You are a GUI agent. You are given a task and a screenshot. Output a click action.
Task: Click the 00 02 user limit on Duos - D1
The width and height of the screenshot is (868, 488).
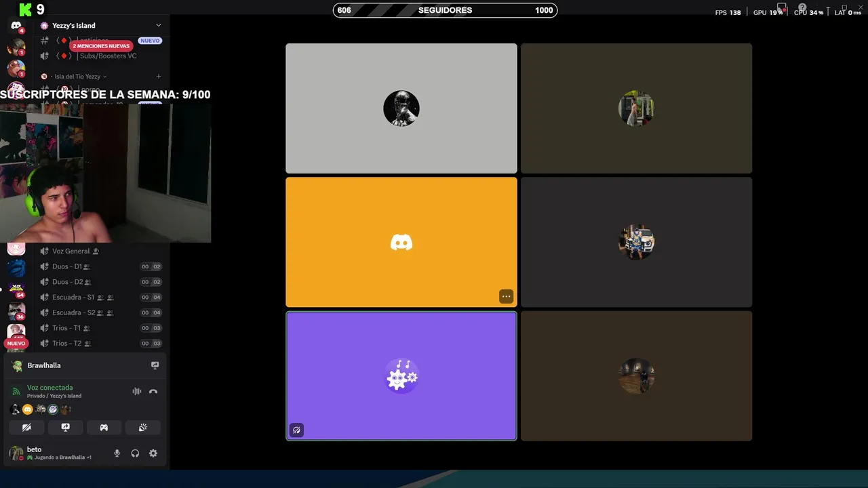[151, 266]
